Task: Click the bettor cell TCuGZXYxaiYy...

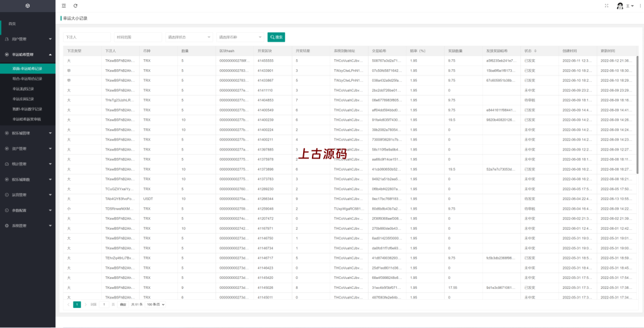Action: (x=120, y=189)
